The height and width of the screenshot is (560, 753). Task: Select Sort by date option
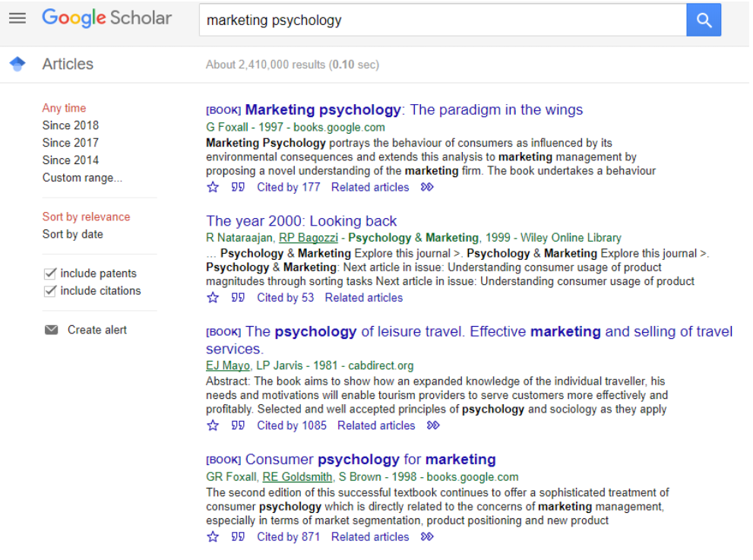coord(72,234)
